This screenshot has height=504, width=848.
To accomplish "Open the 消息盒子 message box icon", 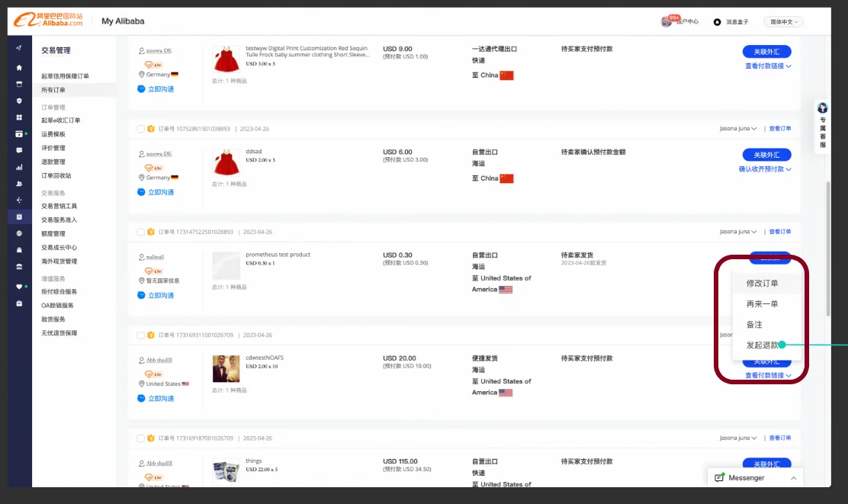I will 717,22.
